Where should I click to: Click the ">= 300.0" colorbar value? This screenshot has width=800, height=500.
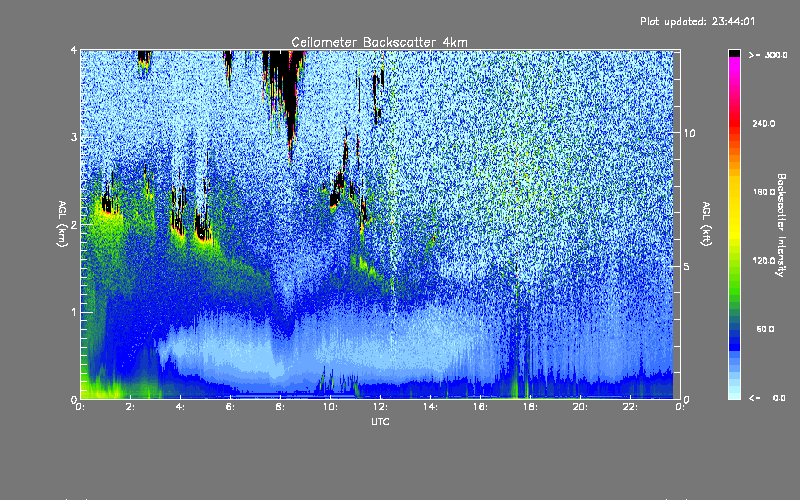pos(768,55)
